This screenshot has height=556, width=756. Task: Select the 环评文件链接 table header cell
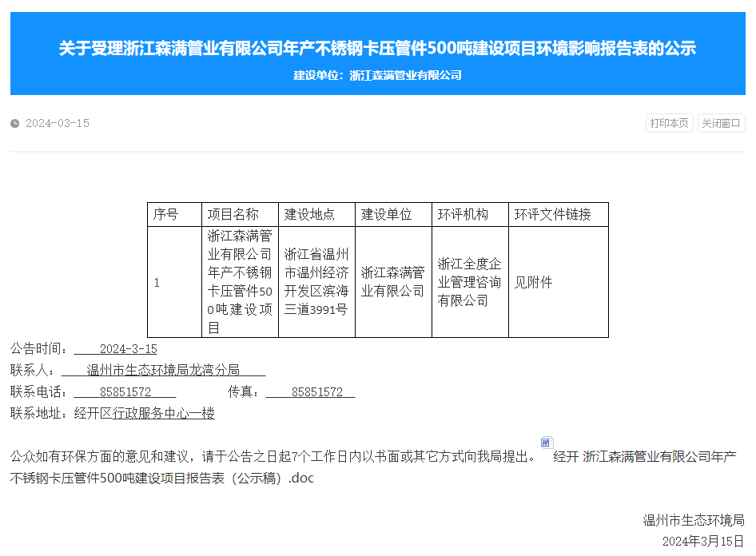[559, 214]
